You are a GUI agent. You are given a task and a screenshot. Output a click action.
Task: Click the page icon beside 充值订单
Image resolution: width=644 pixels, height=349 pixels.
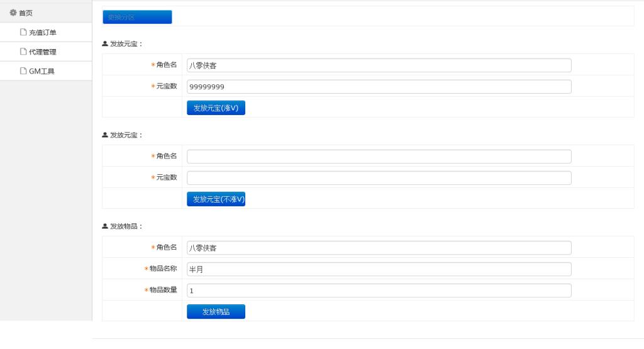(23, 32)
